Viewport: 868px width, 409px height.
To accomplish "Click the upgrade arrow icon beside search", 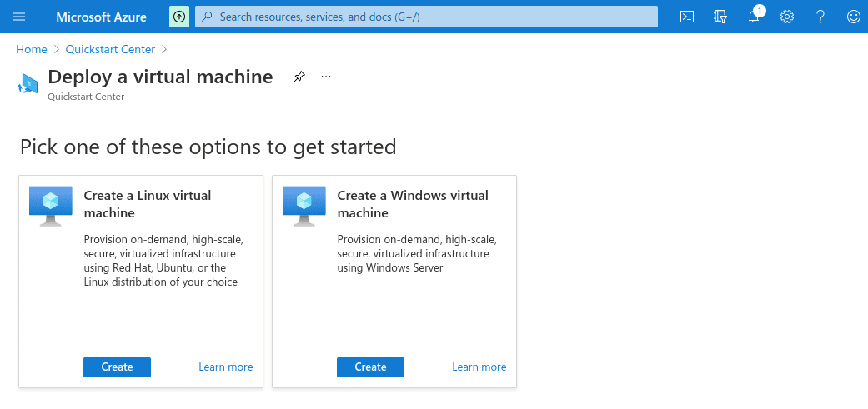I will point(178,17).
